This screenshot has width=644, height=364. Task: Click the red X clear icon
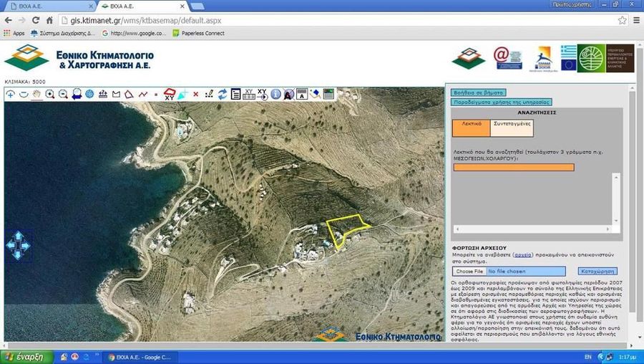tap(195, 94)
